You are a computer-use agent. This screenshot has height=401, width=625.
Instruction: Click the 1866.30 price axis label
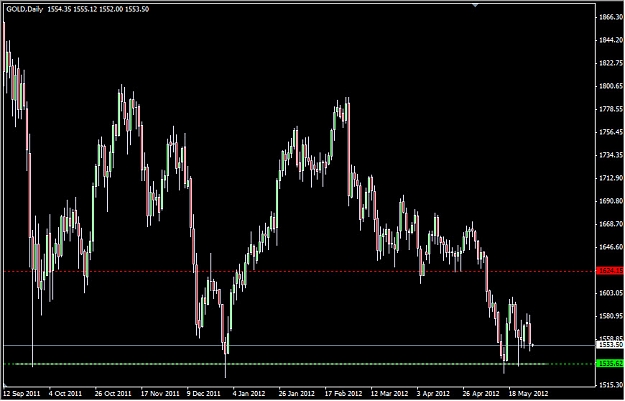pyautogui.click(x=611, y=17)
